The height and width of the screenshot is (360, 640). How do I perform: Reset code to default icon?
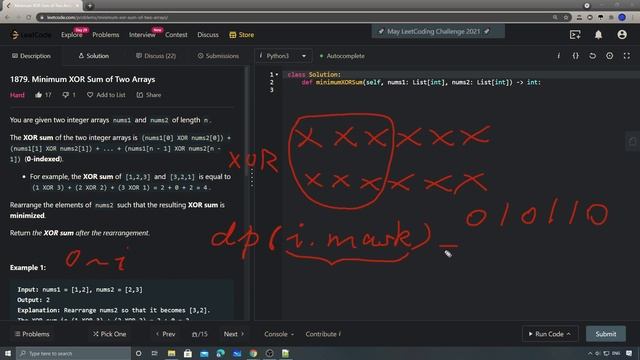[592, 56]
